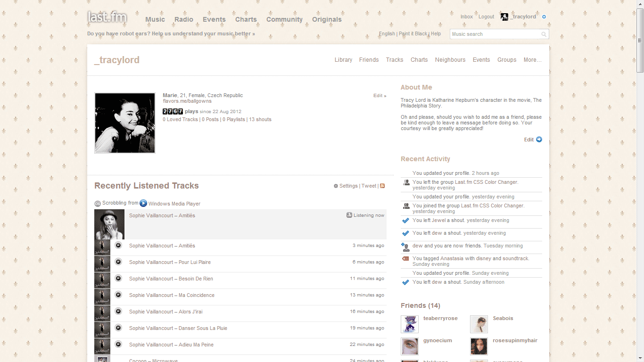
Task: Open the More... profile menu
Action: 532,60
